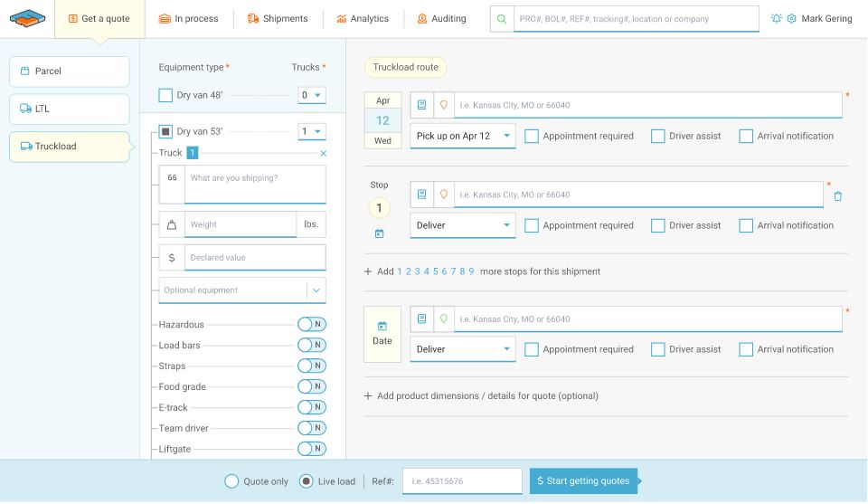Click address book icon in Stop 1 row
The image size is (868, 504).
click(422, 195)
